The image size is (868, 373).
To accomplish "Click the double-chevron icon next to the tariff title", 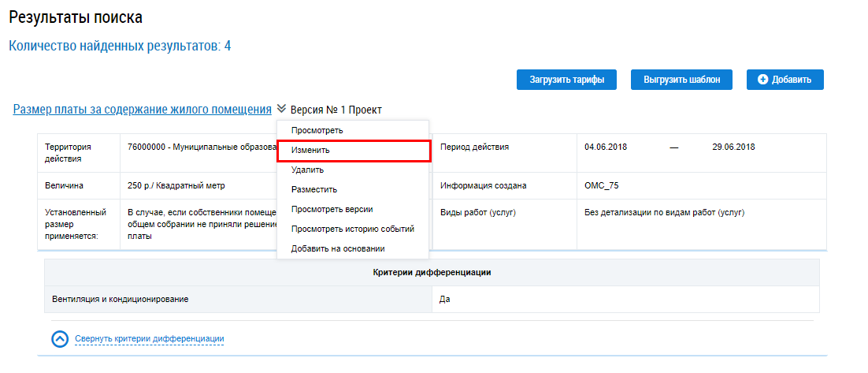I will pyautogui.click(x=281, y=109).
